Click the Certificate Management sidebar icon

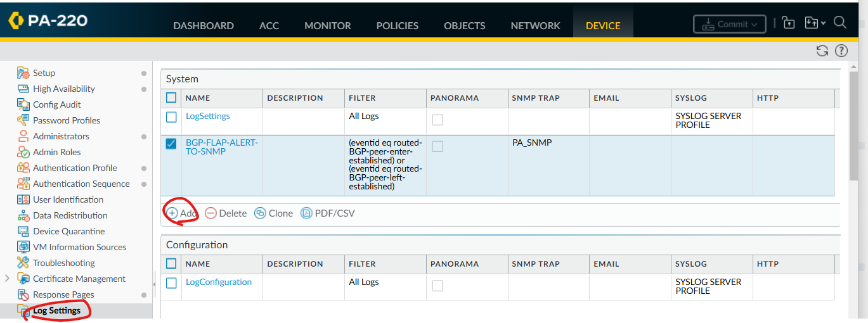[x=23, y=279]
